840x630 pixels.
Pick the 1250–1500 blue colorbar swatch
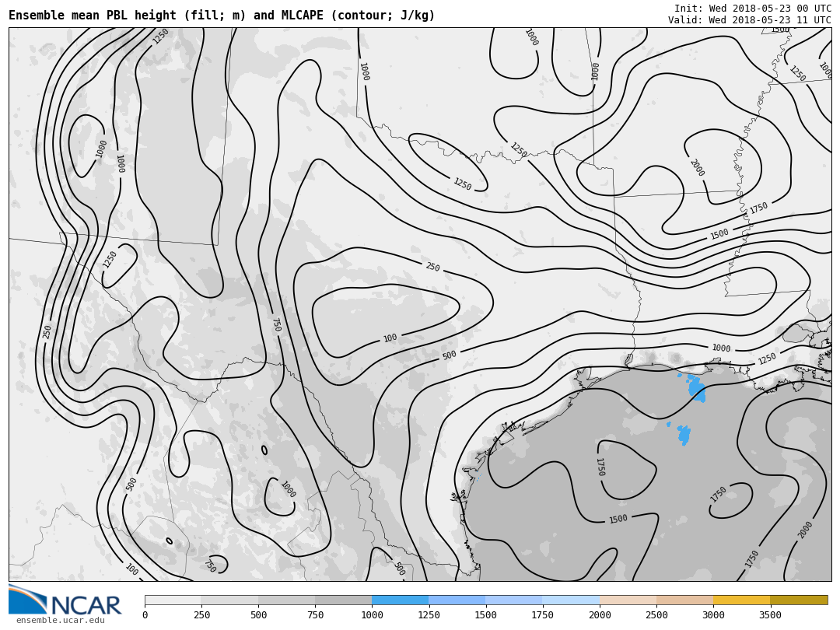tap(457, 600)
